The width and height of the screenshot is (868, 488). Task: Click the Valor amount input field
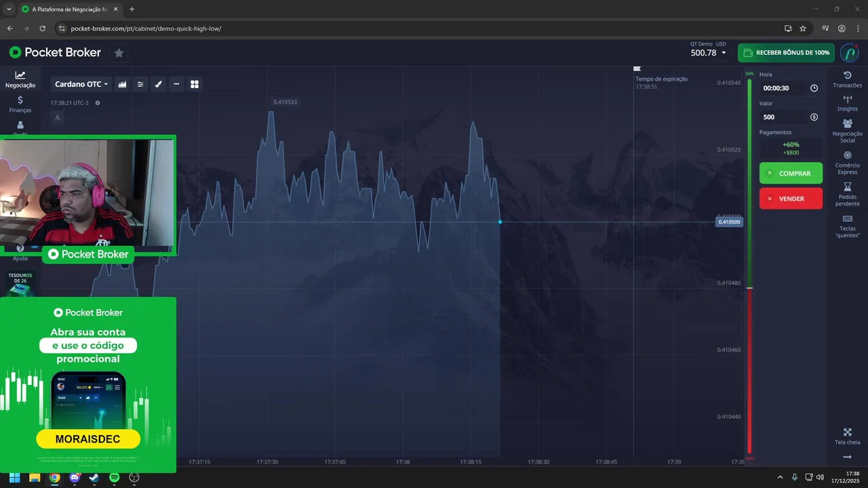pos(791,117)
